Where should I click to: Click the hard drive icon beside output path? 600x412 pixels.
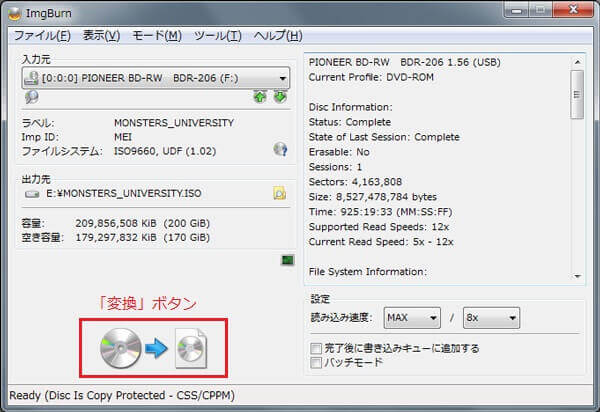[x=32, y=194]
